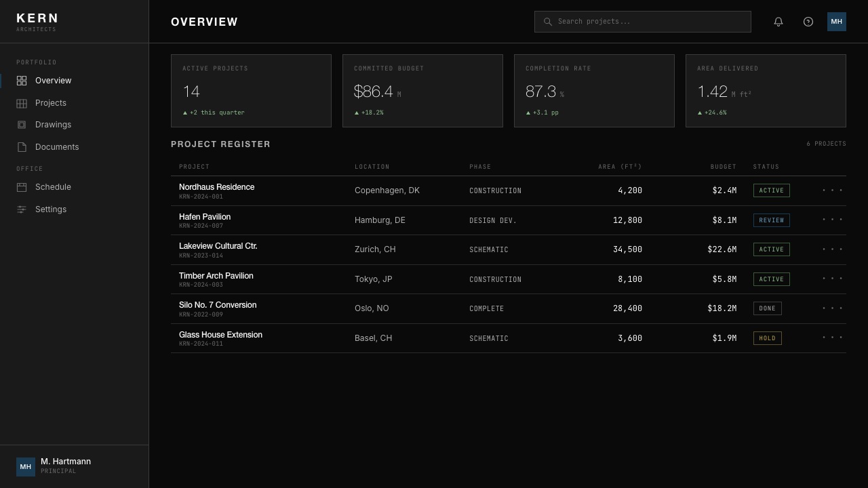This screenshot has height=488, width=868.
Task: Click the Hamburg, DE location cell
Action: (380, 220)
